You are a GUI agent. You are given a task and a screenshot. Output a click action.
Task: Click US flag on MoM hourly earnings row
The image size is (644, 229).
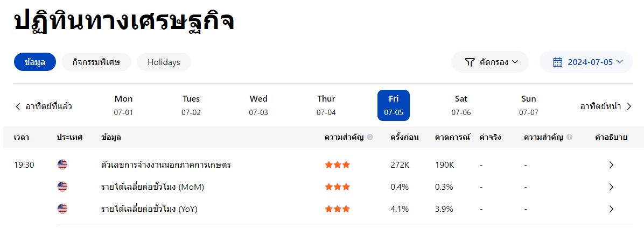(x=62, y=187)
